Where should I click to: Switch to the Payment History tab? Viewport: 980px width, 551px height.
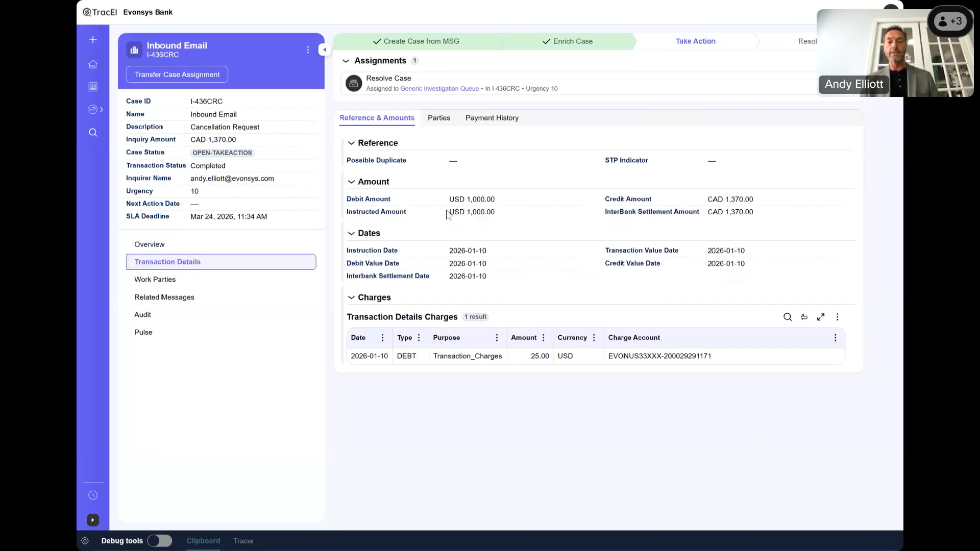(491, 118)
